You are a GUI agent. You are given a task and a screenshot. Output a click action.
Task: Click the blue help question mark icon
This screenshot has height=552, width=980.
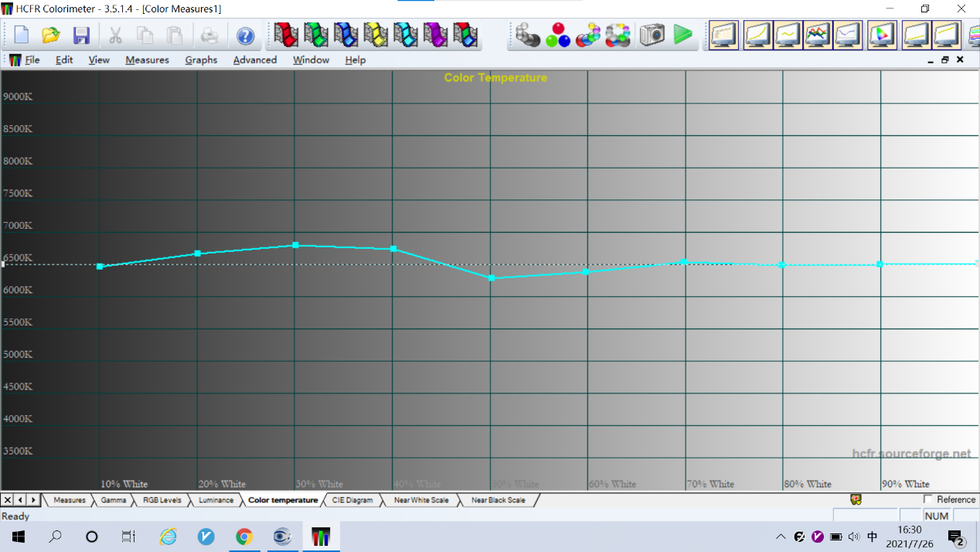point(245,36)
